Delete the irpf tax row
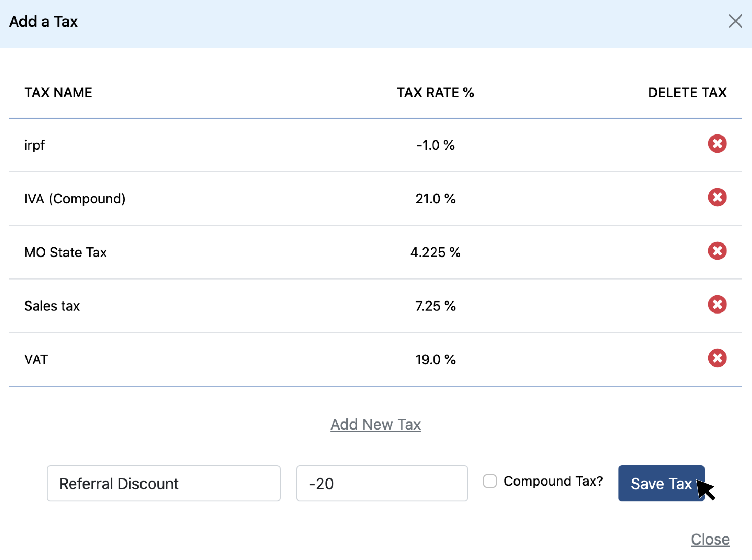752x560 pixels. pos(717,144)
